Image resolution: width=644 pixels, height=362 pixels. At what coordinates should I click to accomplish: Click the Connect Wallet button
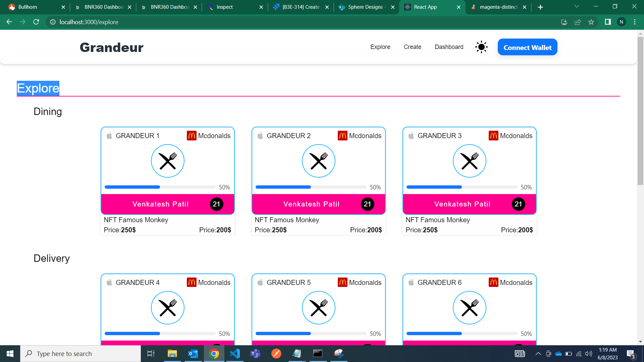[x=527, y=47]
